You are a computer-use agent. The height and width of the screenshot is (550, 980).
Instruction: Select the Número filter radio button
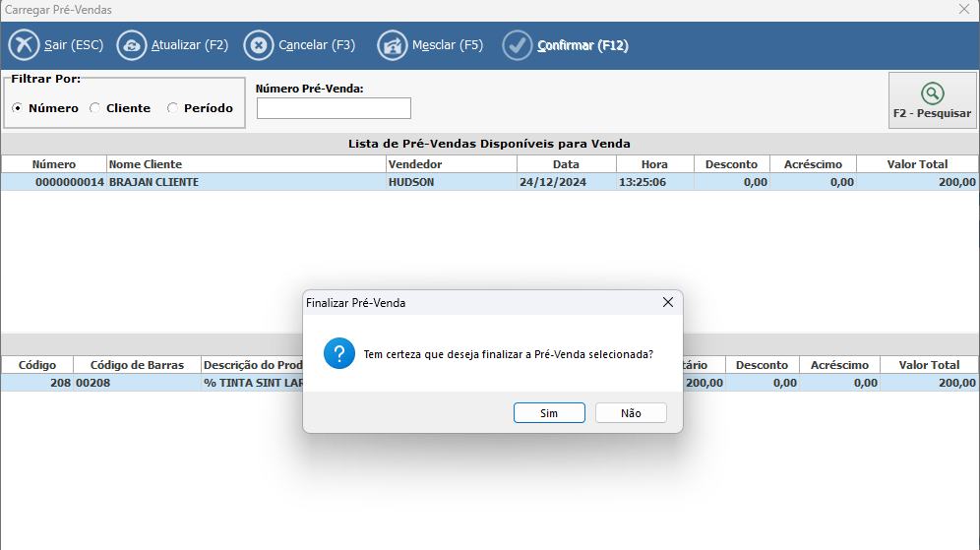pyautogui.click(x=18, y=108)
